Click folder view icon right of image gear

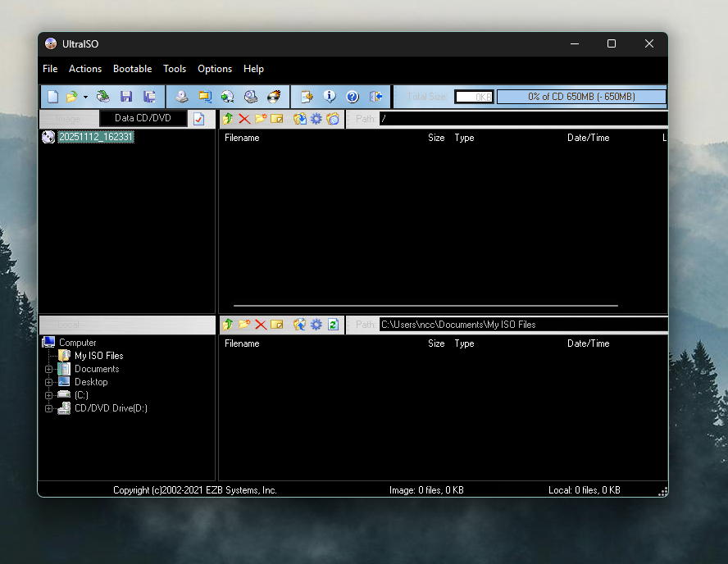pos(333,119)
